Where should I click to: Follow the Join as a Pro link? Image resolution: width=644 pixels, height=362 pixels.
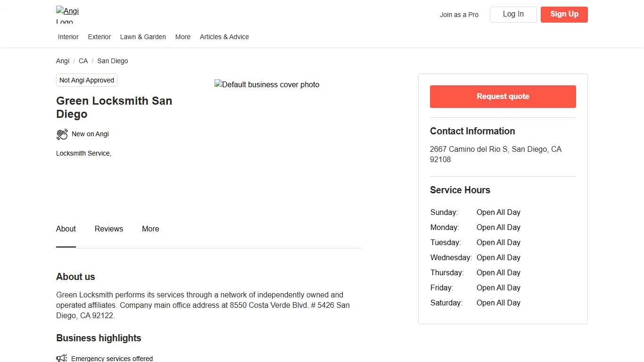point(459,15)
